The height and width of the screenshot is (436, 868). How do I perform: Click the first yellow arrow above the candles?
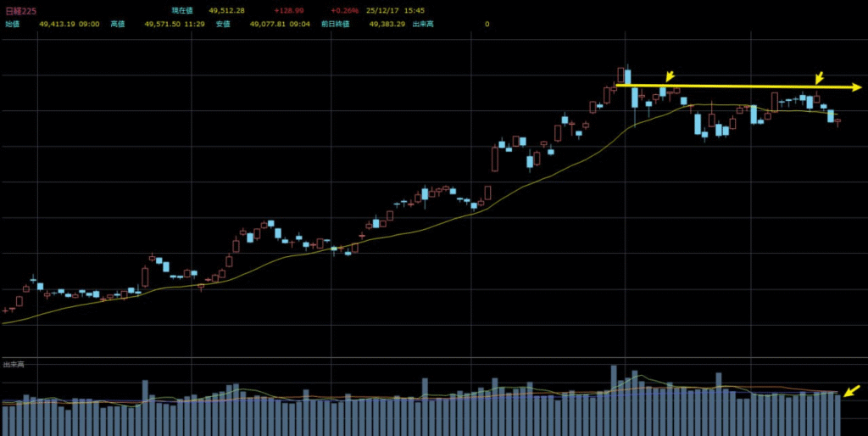coord(670,77)
